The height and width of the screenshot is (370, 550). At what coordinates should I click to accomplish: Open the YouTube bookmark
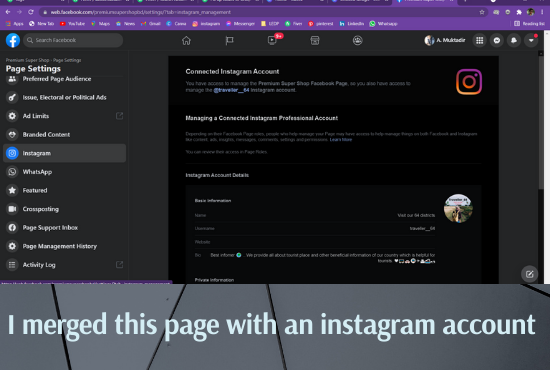tap(72, 23)
